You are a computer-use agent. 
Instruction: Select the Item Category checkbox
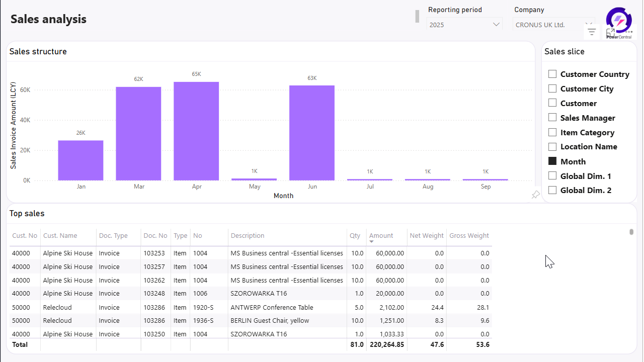pyautogui.click(x=552, y=132)
